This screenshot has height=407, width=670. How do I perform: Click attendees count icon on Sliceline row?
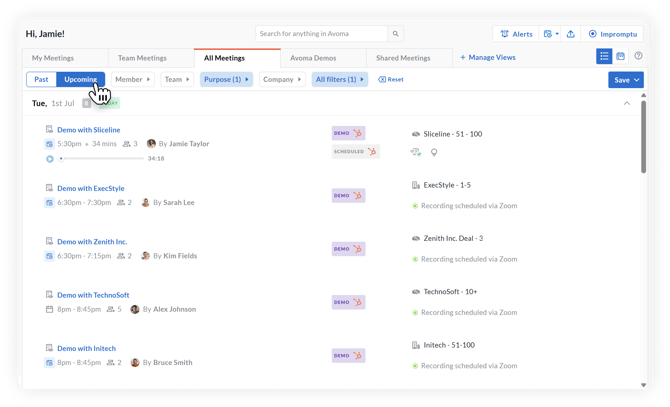coord(126,144)
